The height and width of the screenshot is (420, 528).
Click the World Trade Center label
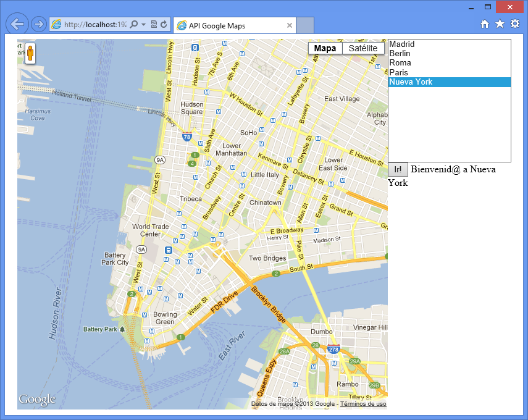[x=150, y=230]
